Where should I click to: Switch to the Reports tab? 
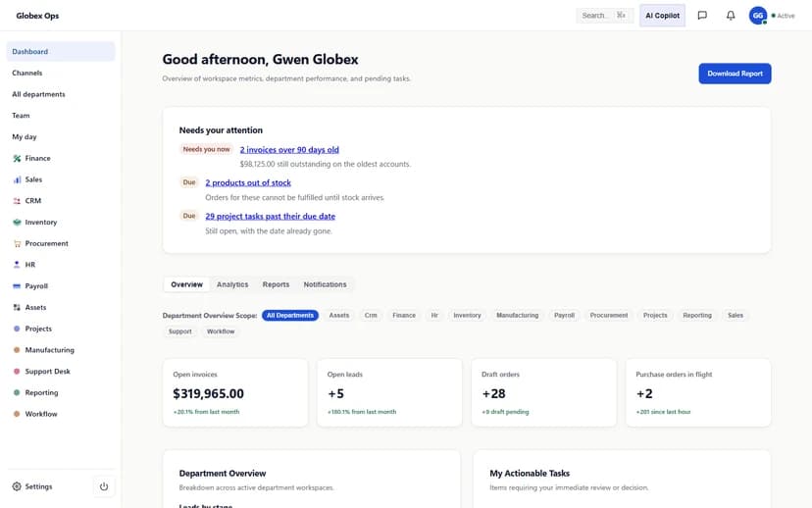click(276, 284)
